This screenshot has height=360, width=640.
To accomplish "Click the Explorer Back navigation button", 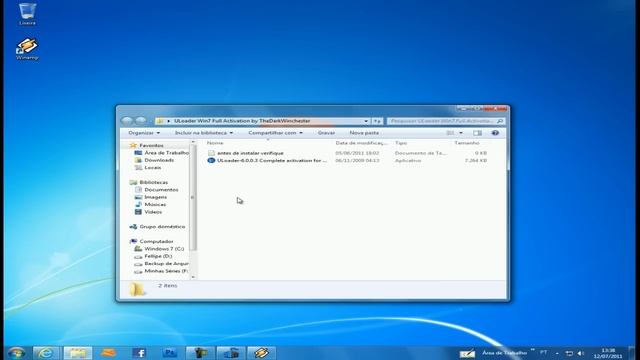I will [127, 121].
